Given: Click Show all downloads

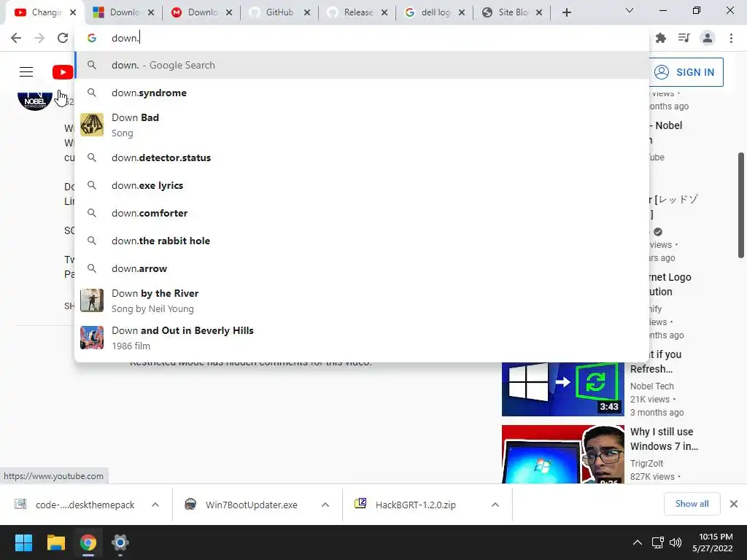Looking at the screenshot, I should pyautogui.click(x=692, y=504).
